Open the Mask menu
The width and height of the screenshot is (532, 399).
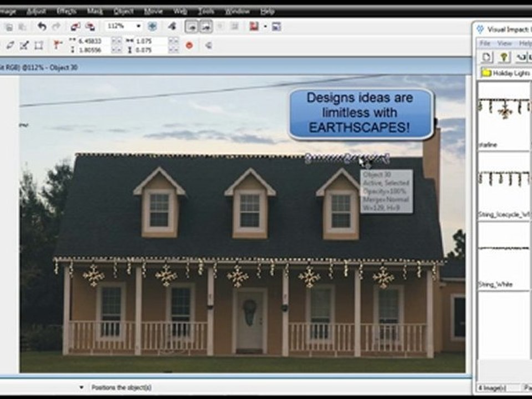pyautogui.click(x=95, y=12)
